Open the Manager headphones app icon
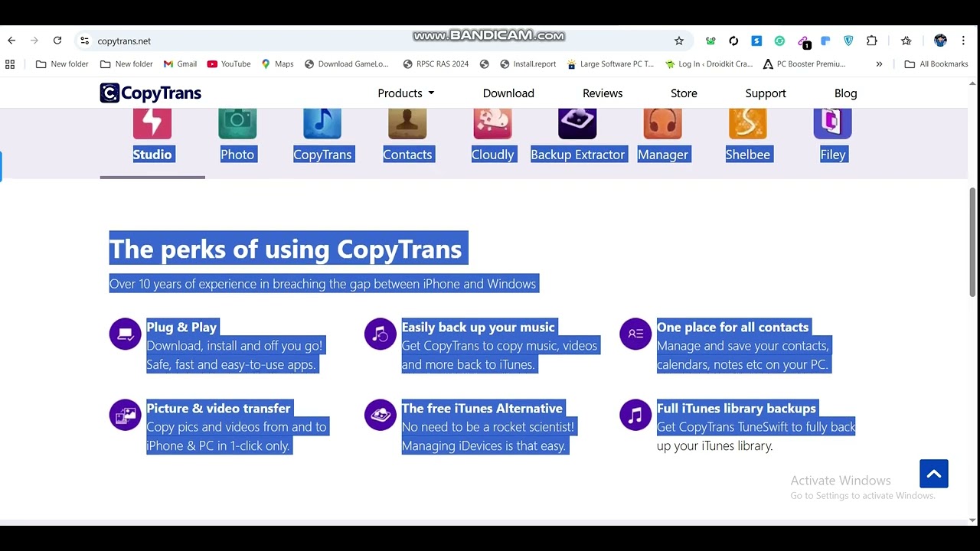 [x=662, y=123]
